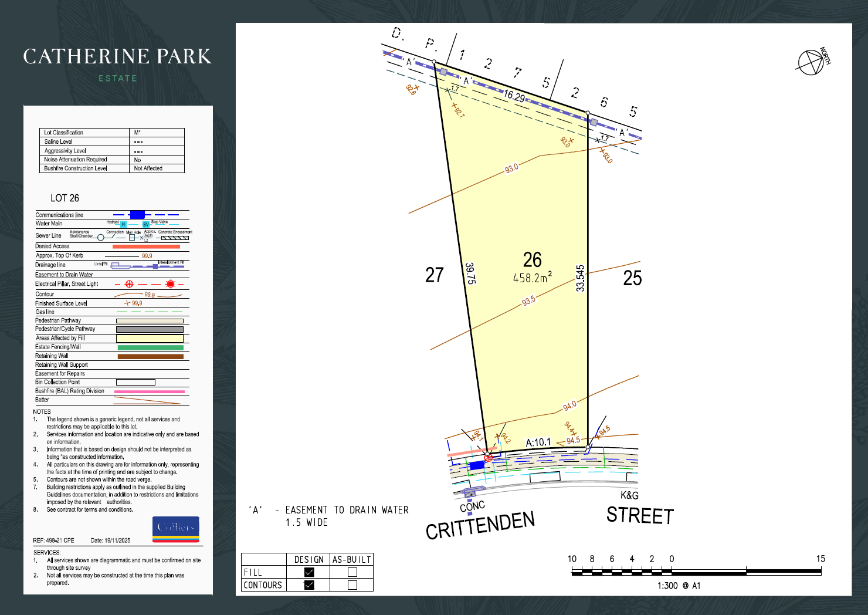This screenshot has width=868, height=615.
Task: Click the Sewer Maintenance Shaft circle symbol
Action: [x=101, y=237]
